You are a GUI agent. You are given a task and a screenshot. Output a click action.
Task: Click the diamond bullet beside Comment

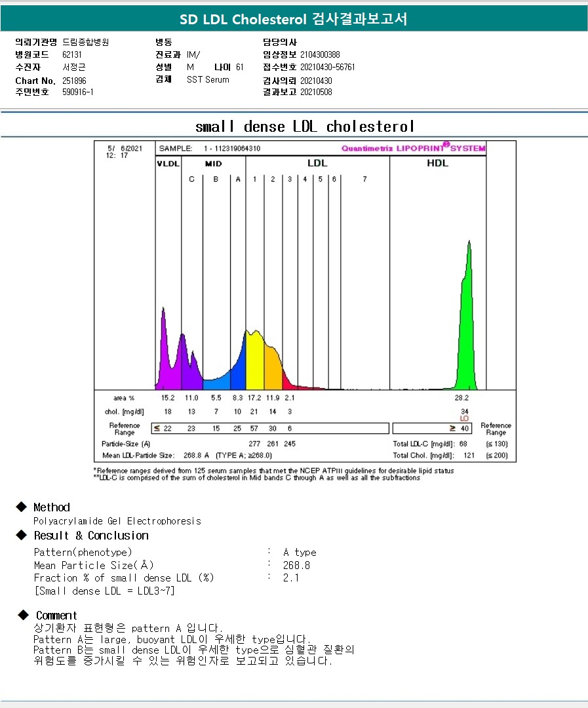[x=24, y=615]
